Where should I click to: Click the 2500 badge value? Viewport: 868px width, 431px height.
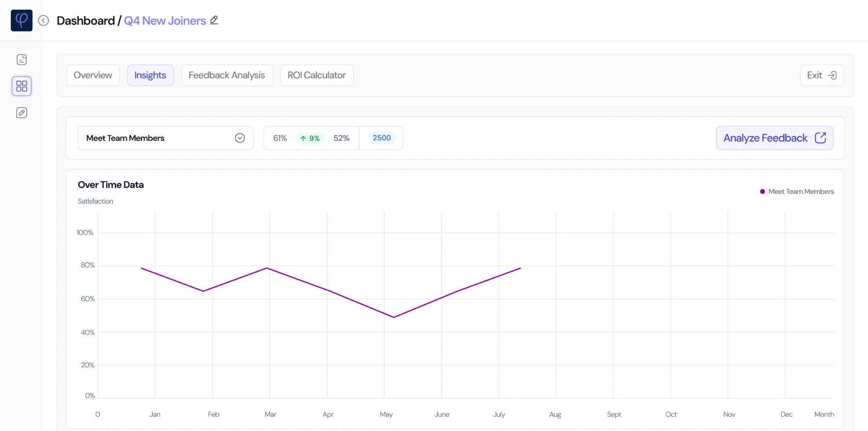[x=382, y=138]
